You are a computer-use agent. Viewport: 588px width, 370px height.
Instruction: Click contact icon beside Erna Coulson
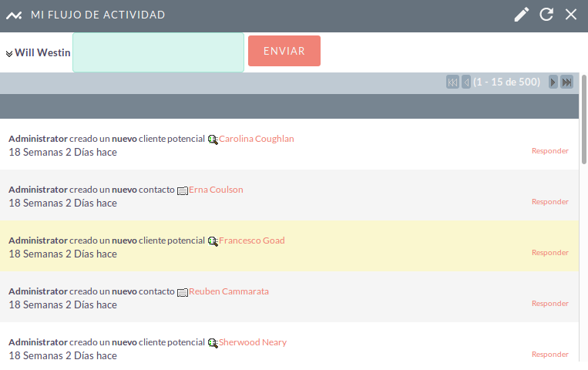pos(182,190)
